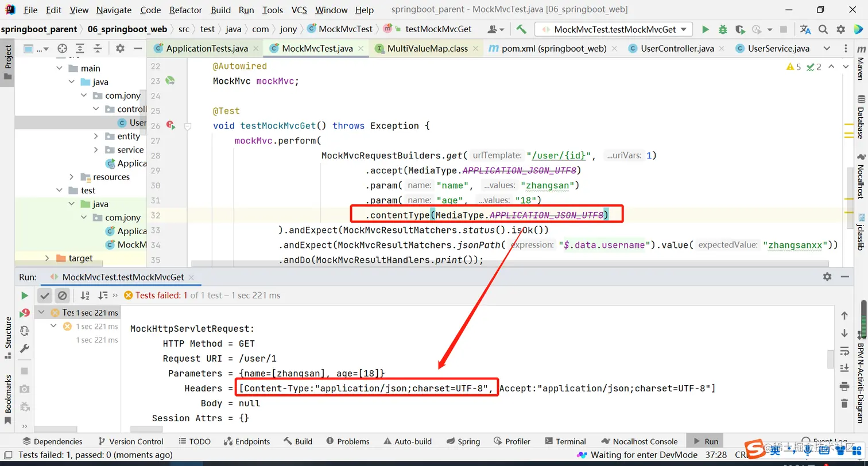868x466 pixels.
Task: Show hidden editor tabs chevron
Action: tap(827, 49)
